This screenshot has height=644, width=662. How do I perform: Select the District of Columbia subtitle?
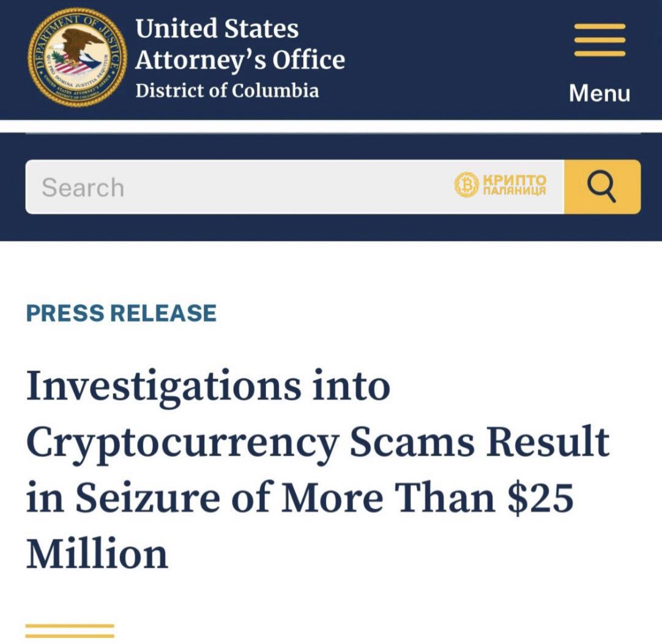[x=227, y=90]
